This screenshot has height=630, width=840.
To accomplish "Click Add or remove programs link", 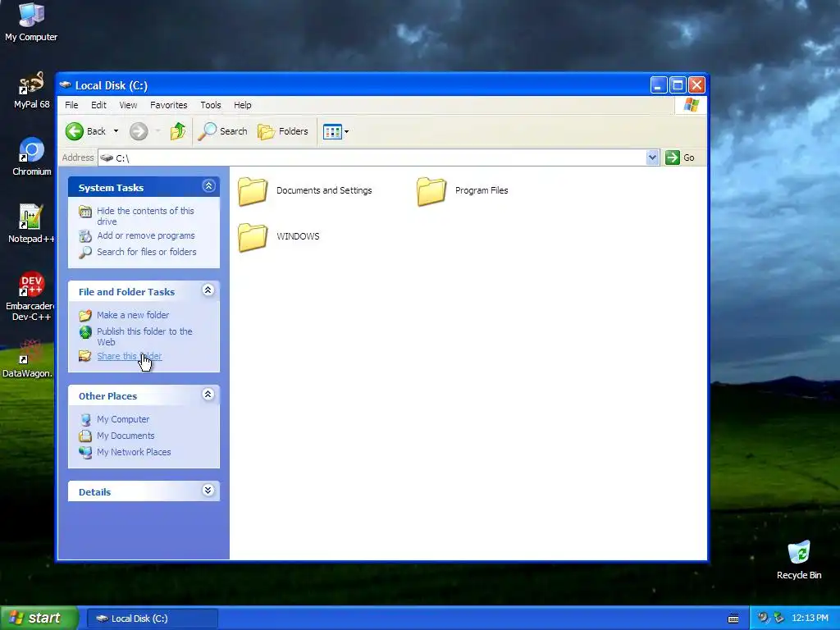I will (146, 235).
